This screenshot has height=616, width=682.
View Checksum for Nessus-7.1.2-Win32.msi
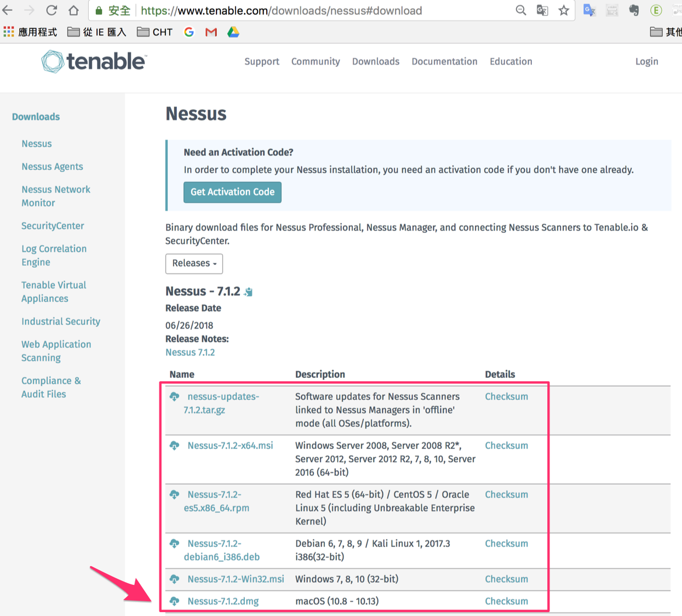pyautogui.click(x=507, y=579)
